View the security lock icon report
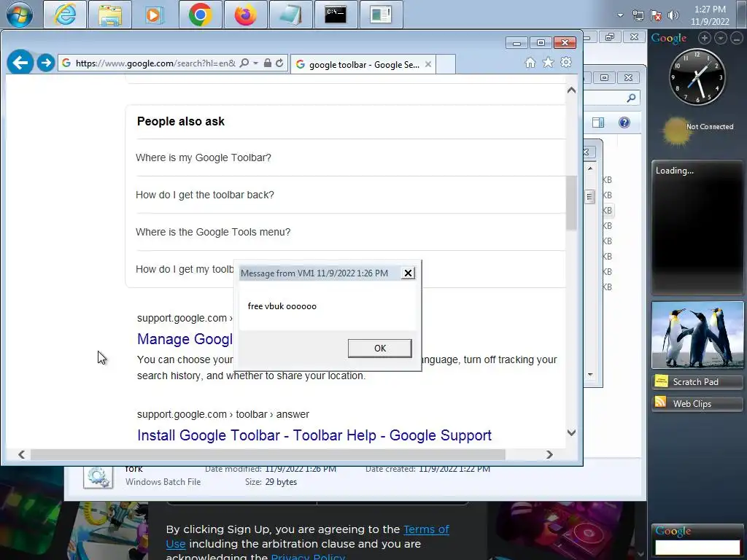The image size is (747, 560). [267, 63]
